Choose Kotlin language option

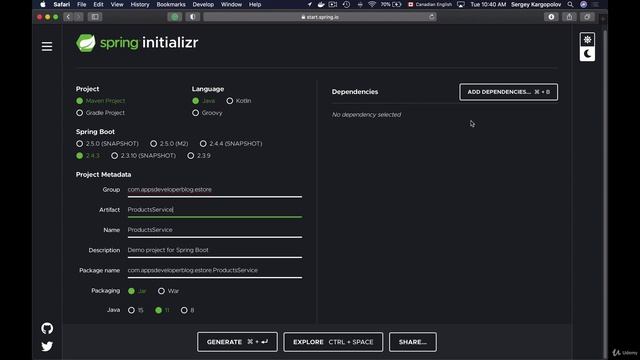[x=239, y=101]
